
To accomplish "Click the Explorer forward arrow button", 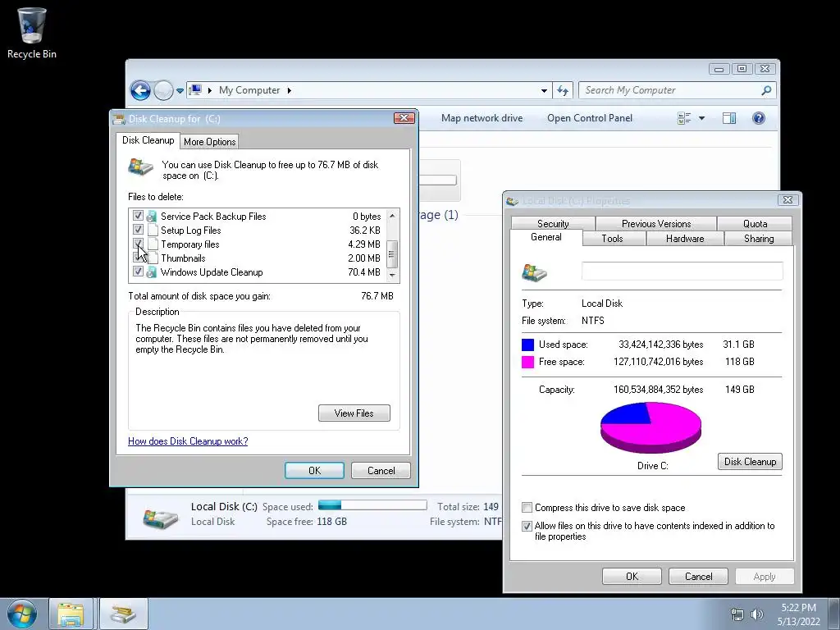I will [x=163, y=90].
